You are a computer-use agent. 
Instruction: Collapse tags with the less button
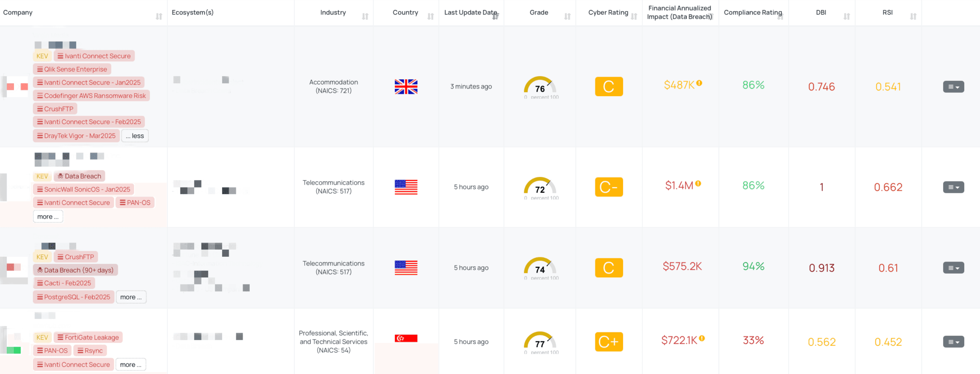click(x=135, y=136)
